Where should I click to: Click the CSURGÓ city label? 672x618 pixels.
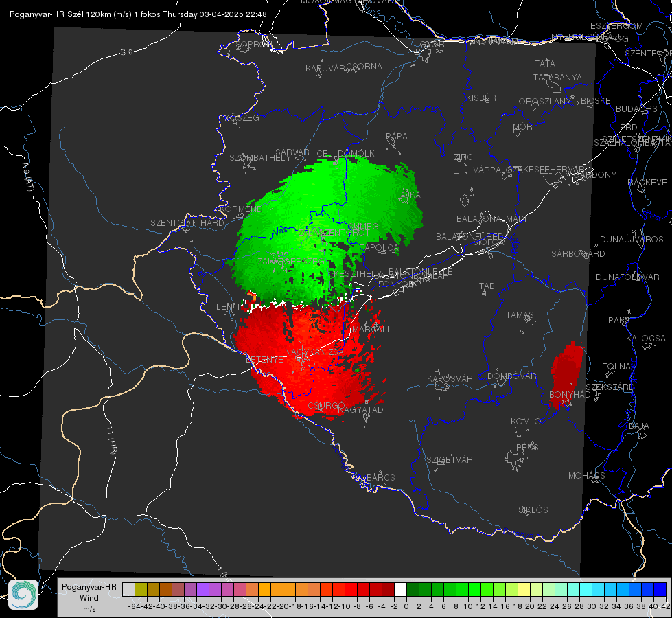tap(326, 406)
